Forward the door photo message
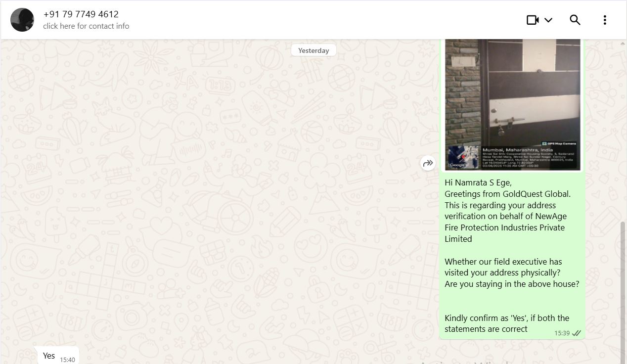This screenshot has height=364, width=627. 428,163
